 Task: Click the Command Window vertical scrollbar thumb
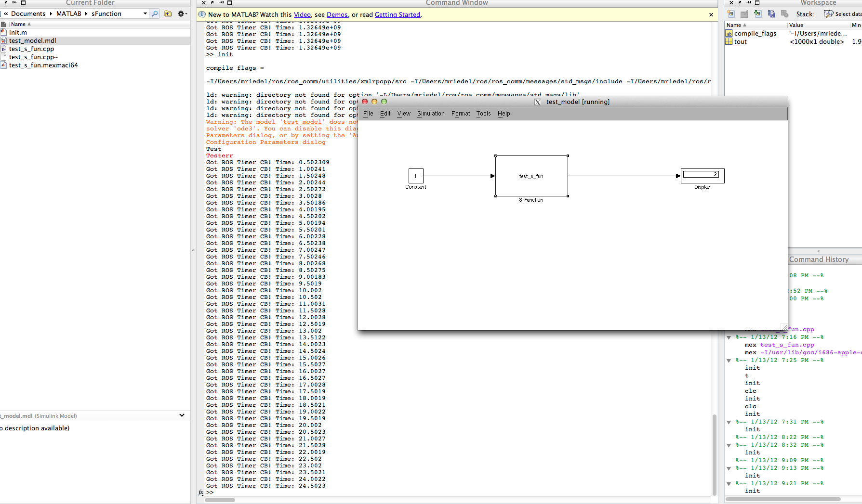[715, 455]
